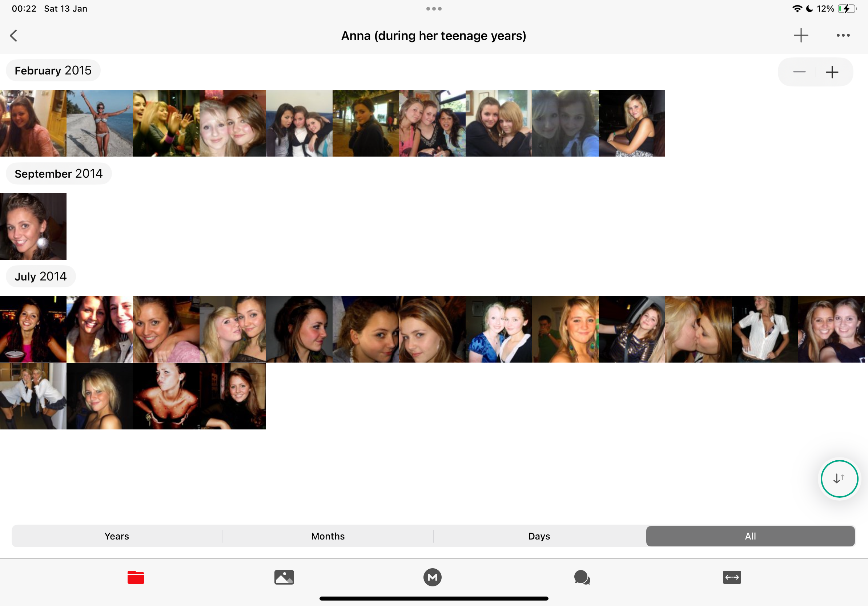The width and height of the screenshot is (868, 606).
Task: Switch to Months view
Action: (328, 536)
